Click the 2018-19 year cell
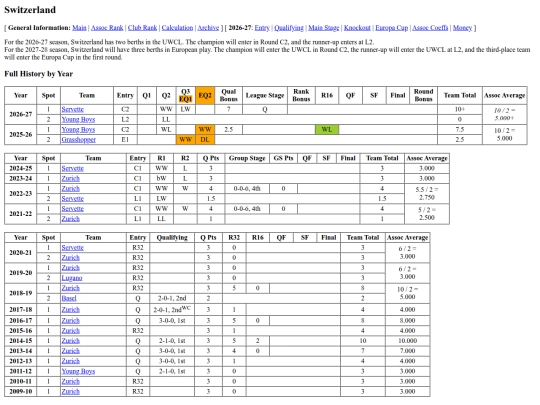 (21, 293)
